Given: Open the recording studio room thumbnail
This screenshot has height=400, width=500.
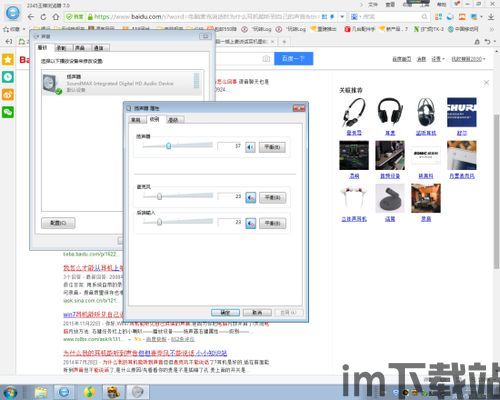Looking at the screenshot, I should click(x=426, y=198).
